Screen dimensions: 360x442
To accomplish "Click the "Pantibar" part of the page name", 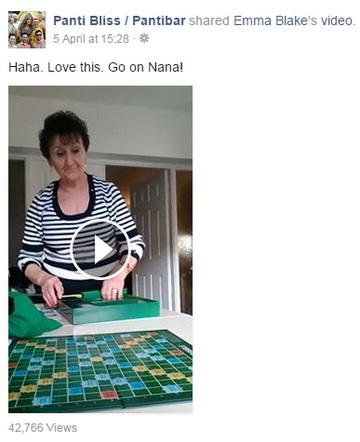I will tap(159, 21).
